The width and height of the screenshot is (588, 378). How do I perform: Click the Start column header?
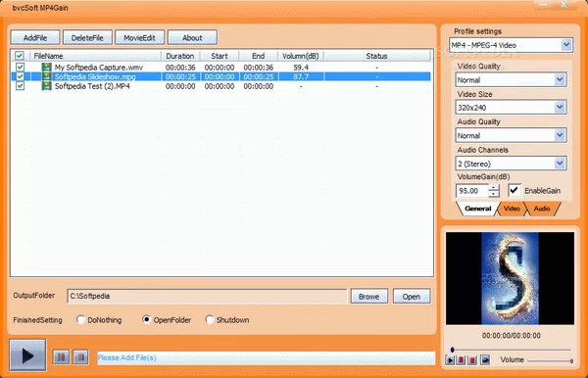[220, 56]
